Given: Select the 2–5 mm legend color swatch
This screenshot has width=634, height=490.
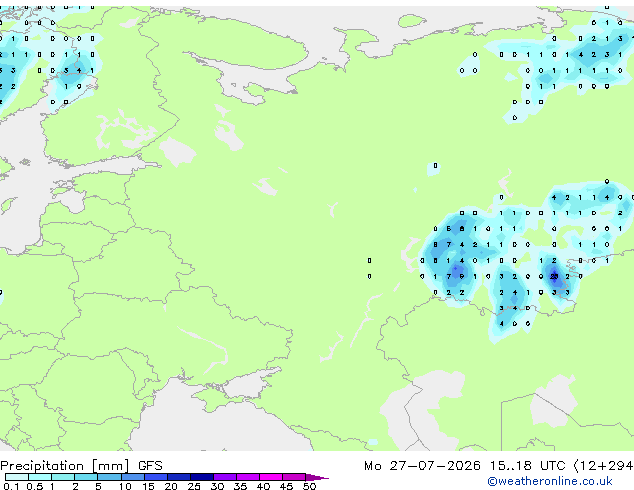Looking at the screenshot, I should (x=86, y=477).
